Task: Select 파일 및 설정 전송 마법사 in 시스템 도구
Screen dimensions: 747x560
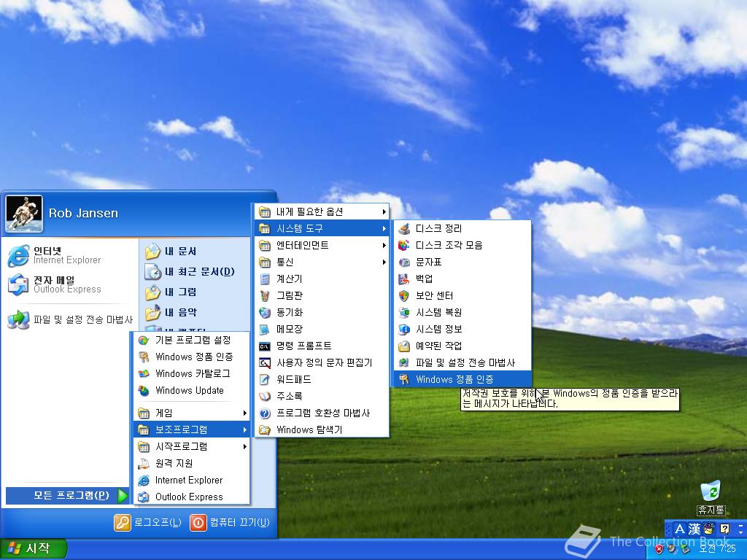Action: point(462,363)
